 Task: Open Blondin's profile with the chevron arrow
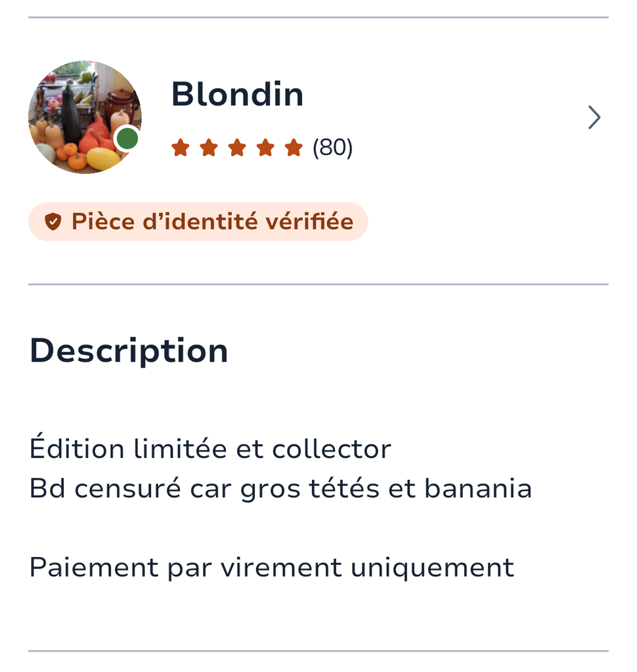(x=594, y=117)
